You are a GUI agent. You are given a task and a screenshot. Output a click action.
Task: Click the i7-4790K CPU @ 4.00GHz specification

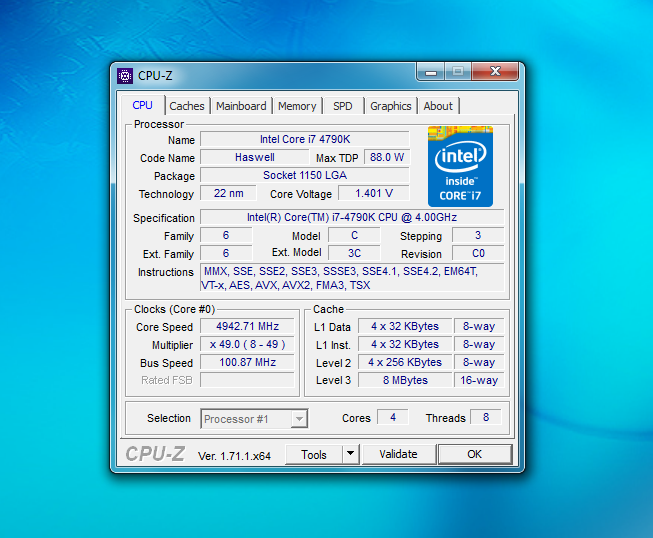tap(352, 217)
